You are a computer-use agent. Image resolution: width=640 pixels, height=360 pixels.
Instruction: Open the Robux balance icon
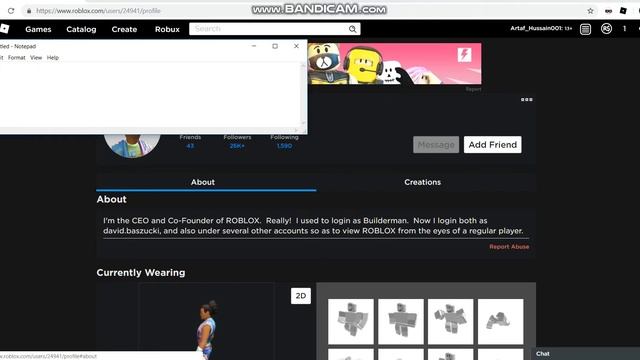[x=606, y=29]
